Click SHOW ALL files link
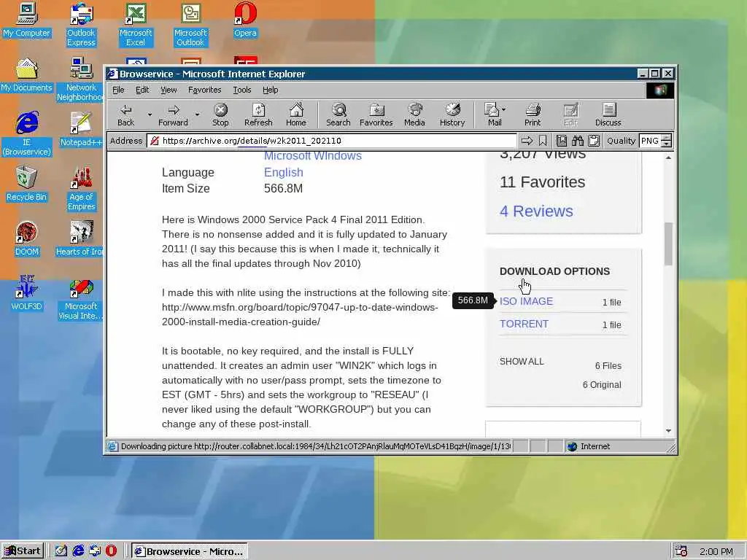The height and width of the screenshot is (560, 747). (x=522, y=362)
